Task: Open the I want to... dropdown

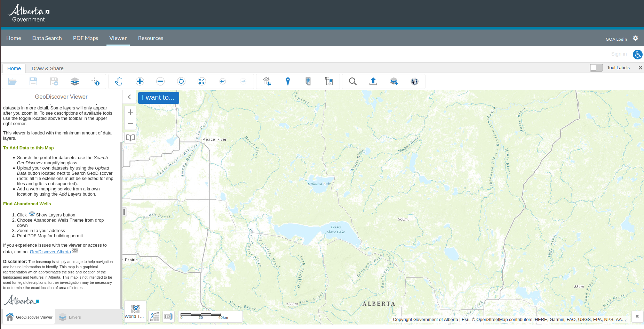Action: click(x=158, y=98)
